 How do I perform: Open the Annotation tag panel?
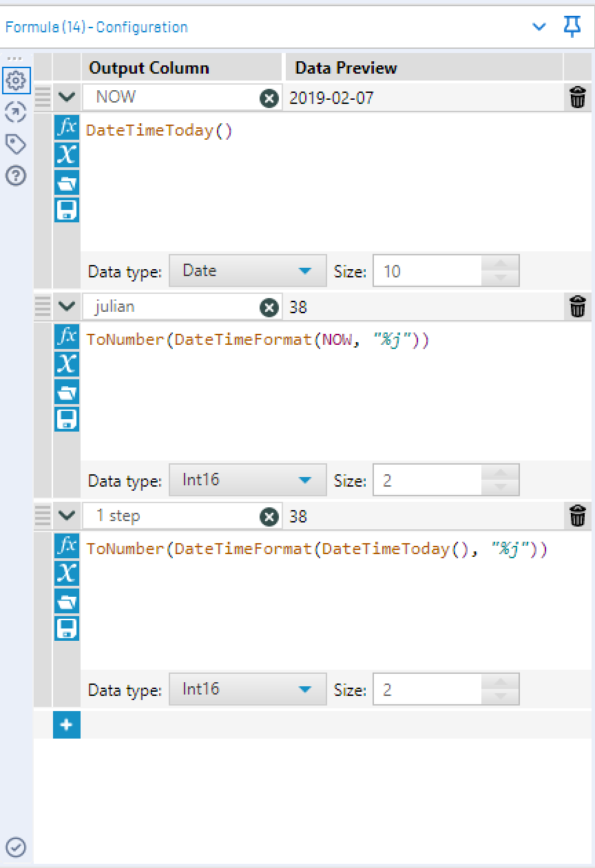pyautogui.click(x=15, y=144)
